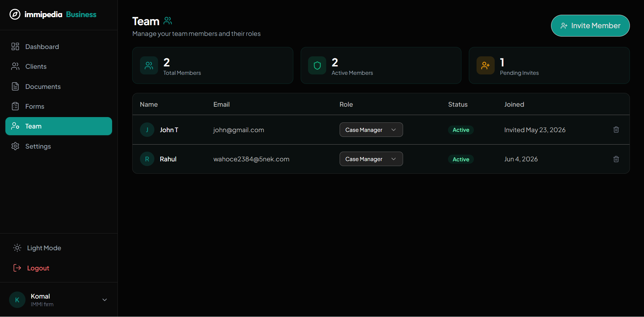Open Rahul's Case Manager role dropdown
Screen dimensions: 644x317
pyautogui.click(x=371, y=159)
